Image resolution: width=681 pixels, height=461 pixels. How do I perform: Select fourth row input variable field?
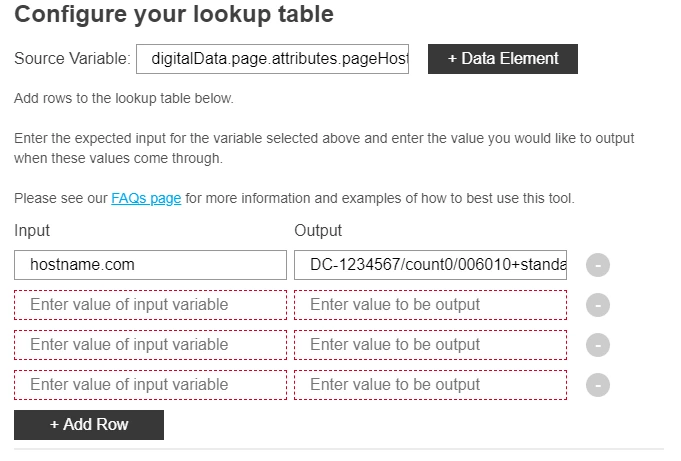(150, 385)
